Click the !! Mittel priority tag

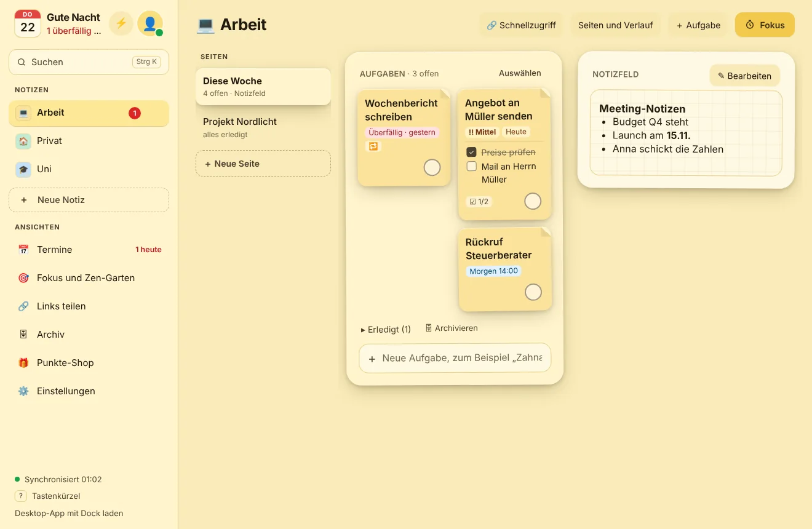pos(482,132)
